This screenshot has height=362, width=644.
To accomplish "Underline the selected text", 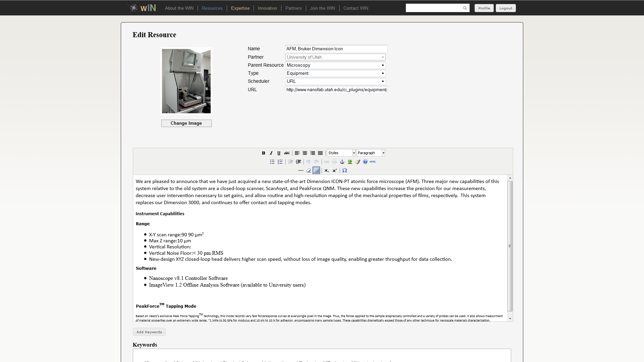I will pyautogui.click(x=279, y=153).
